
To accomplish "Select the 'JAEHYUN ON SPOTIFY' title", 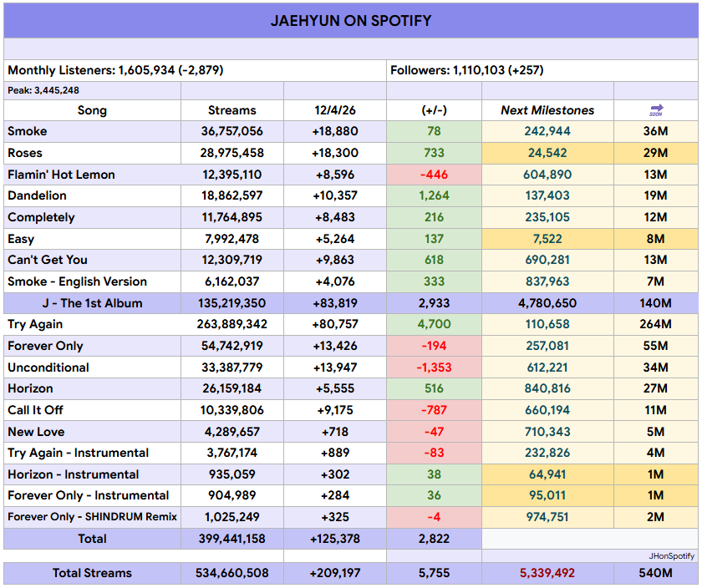I will pos(351,21).
